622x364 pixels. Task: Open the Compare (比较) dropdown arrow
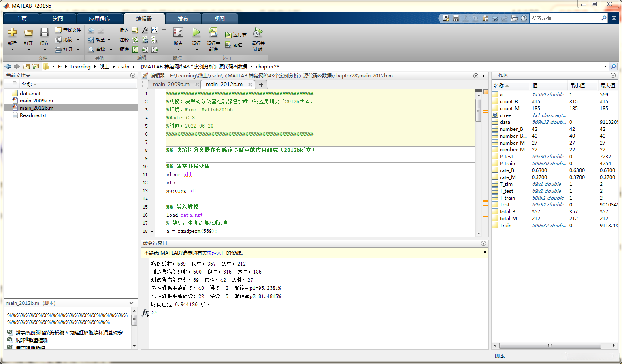(x=78, y=40)
